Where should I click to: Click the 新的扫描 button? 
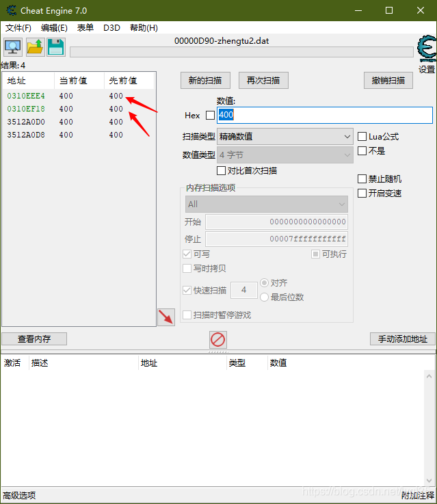205,81
